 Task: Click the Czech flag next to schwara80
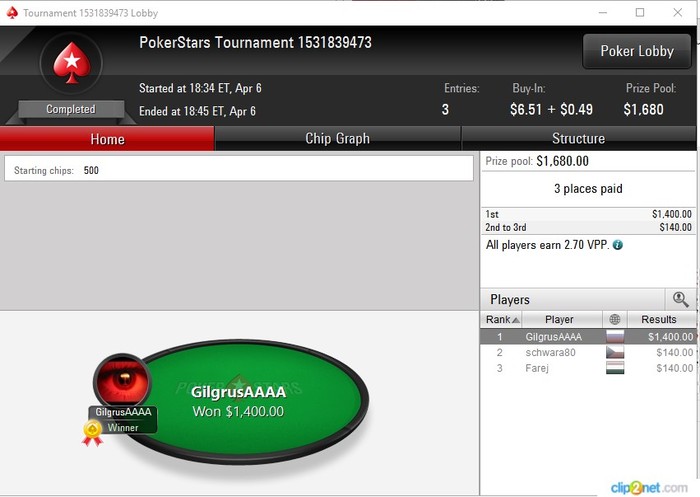tap(615, 352)
